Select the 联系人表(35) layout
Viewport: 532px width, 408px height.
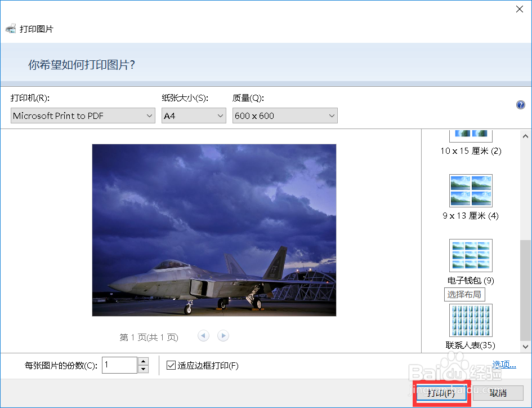(x=471, y=327)
